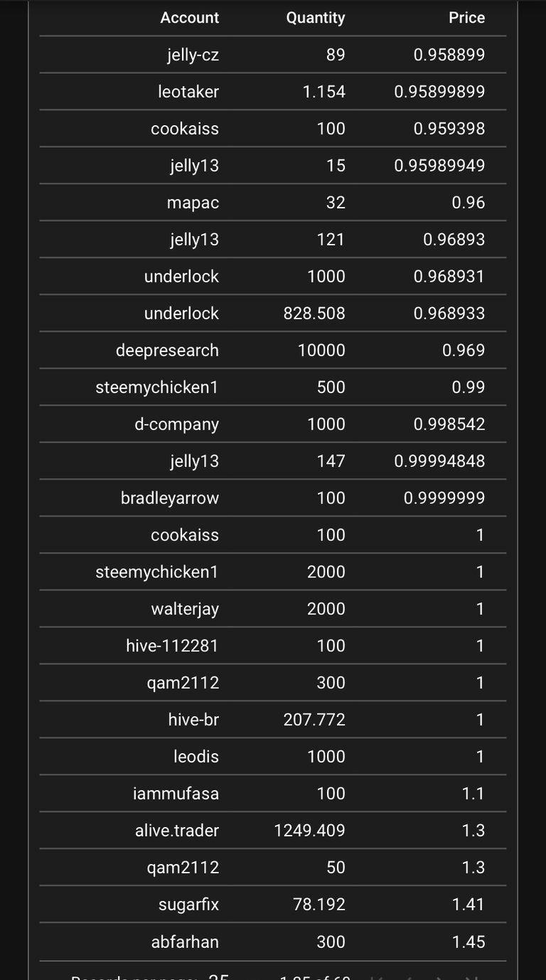
Task: Select deepresearch order of 10000
Action: click(x=273, y=351)
